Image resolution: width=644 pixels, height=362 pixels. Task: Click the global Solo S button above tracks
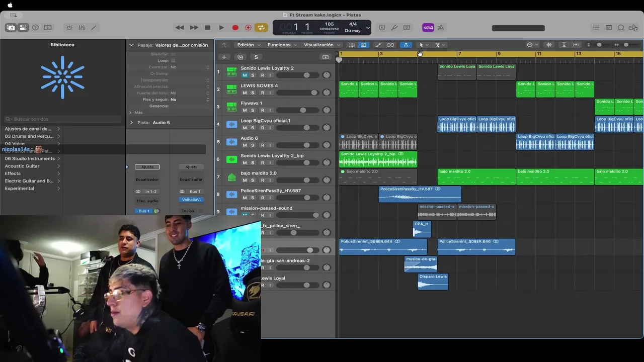tap(256, 57)
